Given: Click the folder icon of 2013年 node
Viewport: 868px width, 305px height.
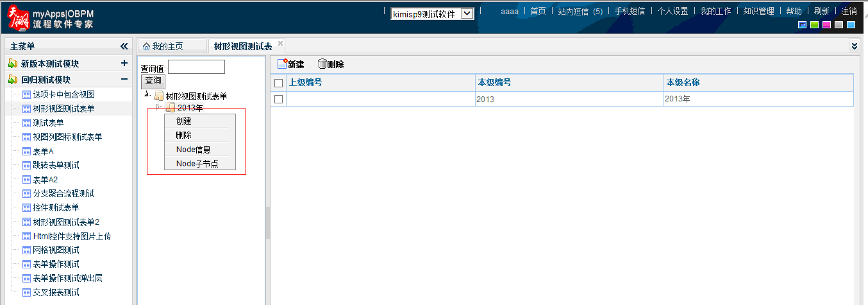Looking at the screenshot, I should (x=171, y=107).
